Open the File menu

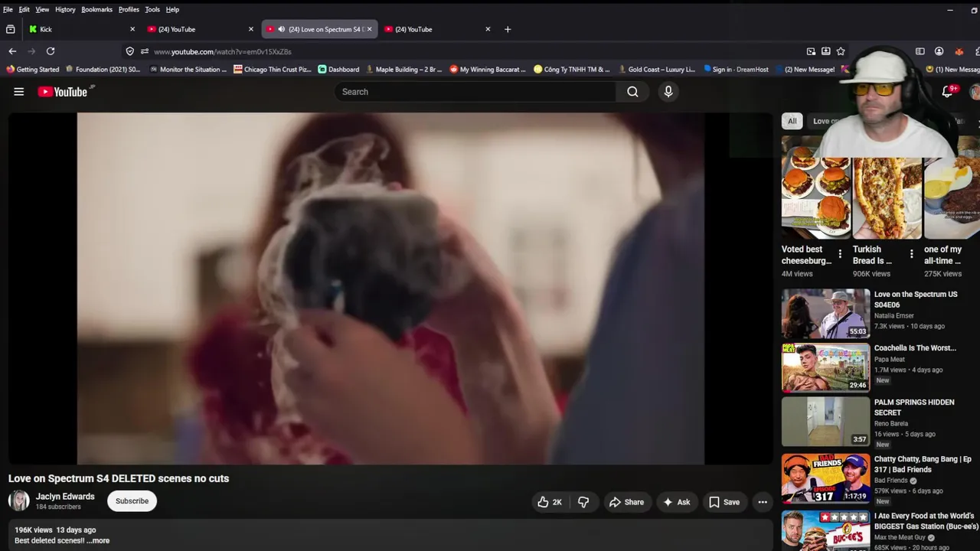pos(8,9)
